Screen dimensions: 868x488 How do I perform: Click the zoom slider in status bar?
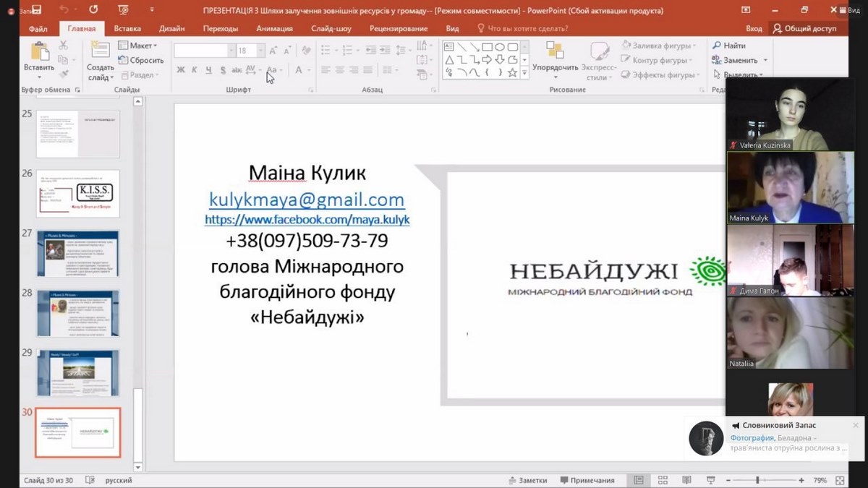pos(757,480)
